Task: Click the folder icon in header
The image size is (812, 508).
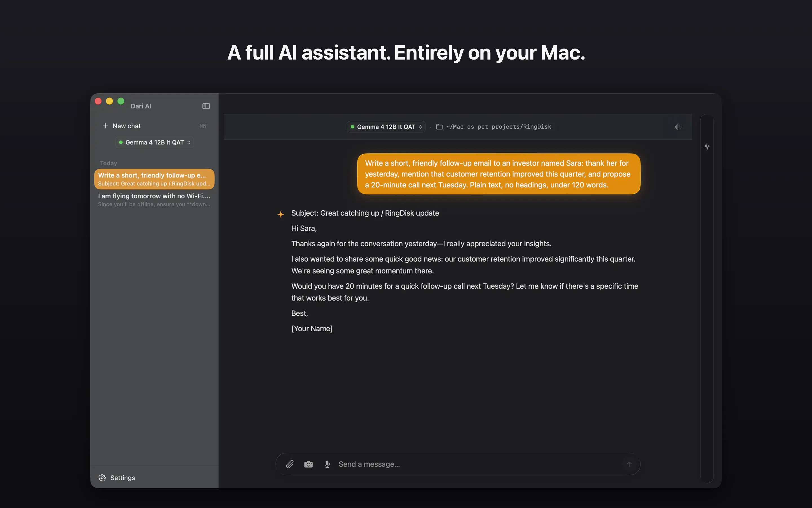Action: tap(439, 127)
